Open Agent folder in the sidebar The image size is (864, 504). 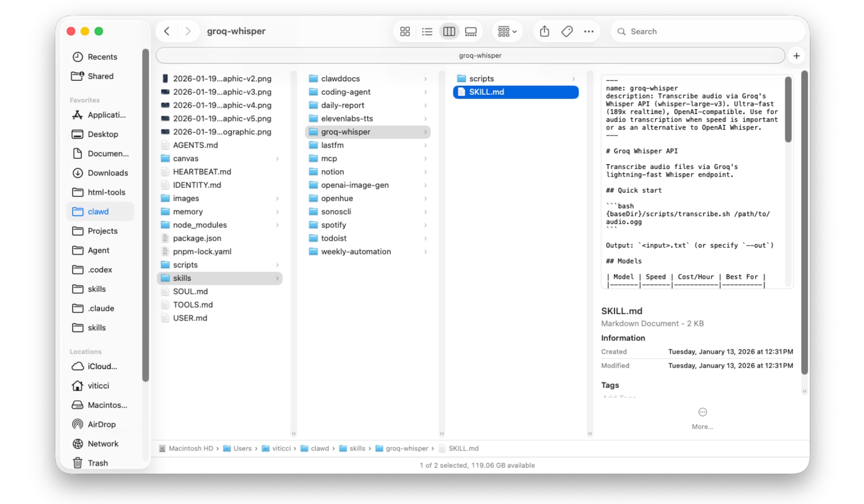(102, 250)
